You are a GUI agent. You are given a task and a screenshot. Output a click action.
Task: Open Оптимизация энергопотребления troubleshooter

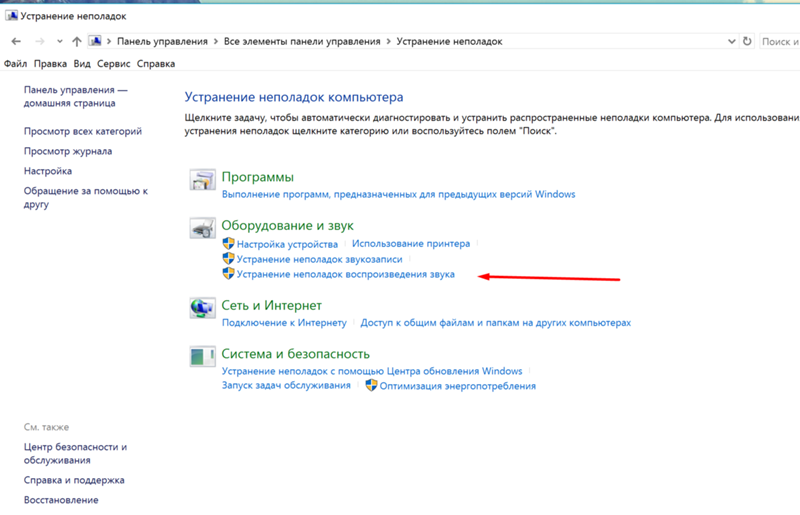pyautogui.click(x=458, y=386)
